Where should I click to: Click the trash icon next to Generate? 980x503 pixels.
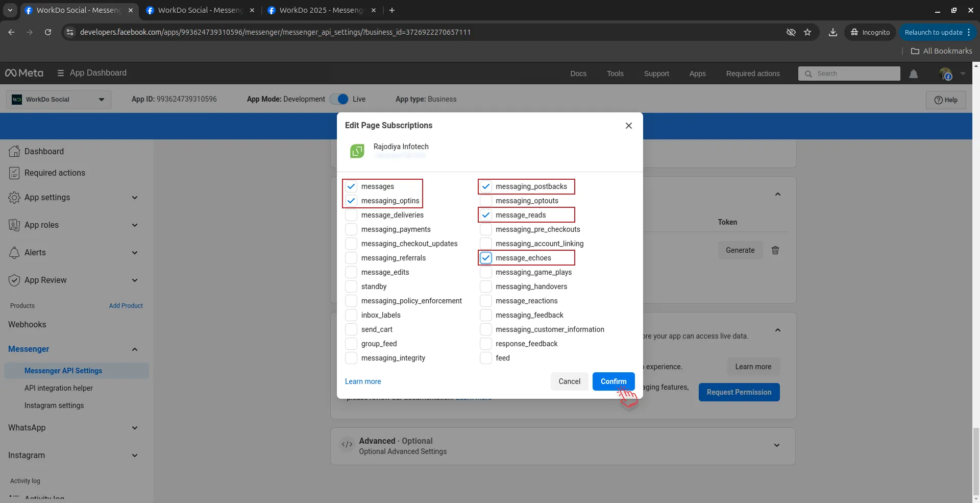[x=775, y=250]
